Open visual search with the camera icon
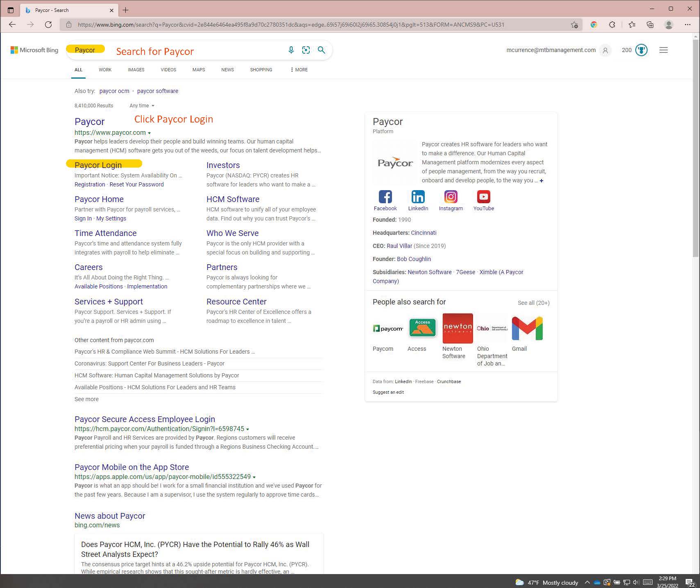700x588 pixels. pos(306,50)
